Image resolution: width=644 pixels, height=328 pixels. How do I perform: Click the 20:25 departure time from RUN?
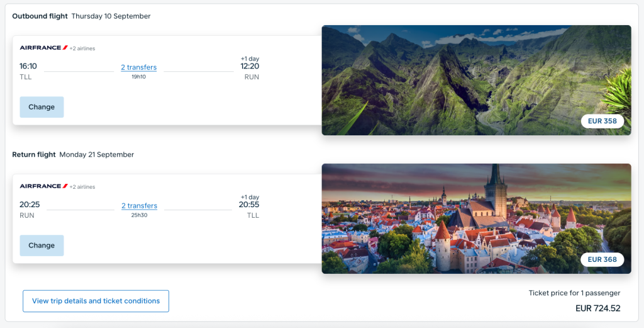point(30,205)
